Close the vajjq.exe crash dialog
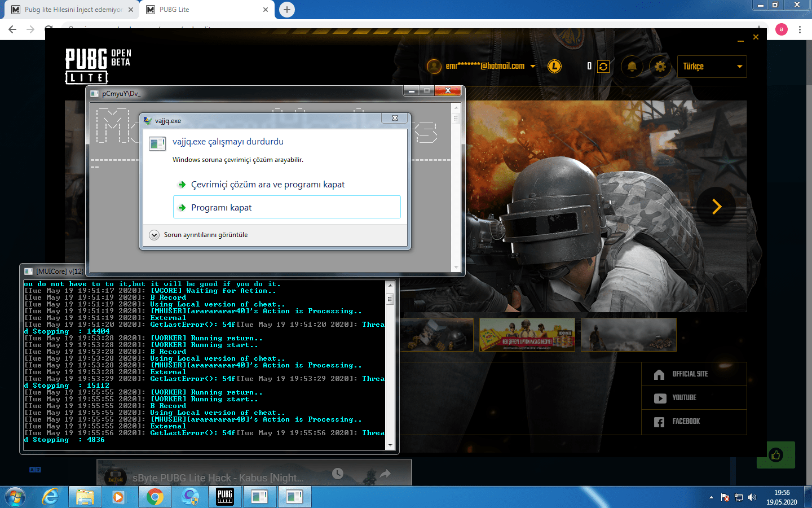Screen dimensions: 812x508 pyautogui.click(x=395, y=118)
